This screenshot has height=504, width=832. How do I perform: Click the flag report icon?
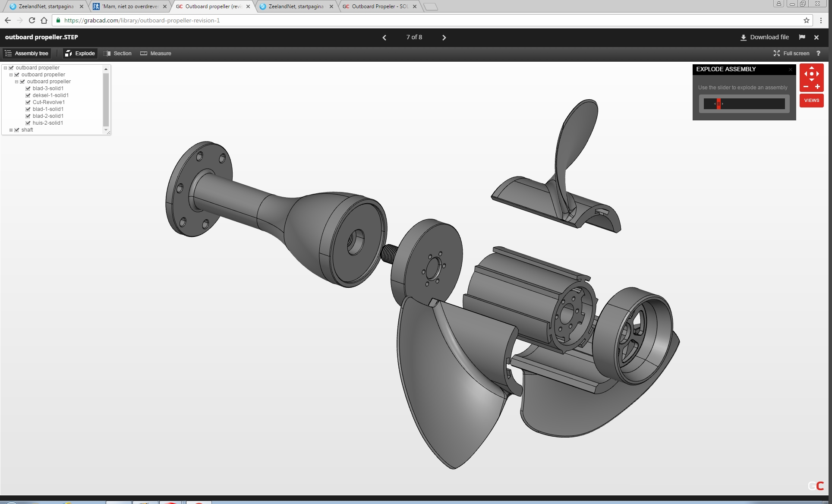click(802, 37)
